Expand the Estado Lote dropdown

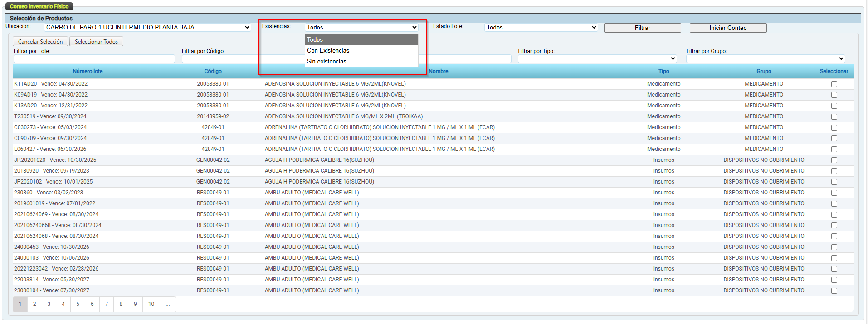pos(541,28)
